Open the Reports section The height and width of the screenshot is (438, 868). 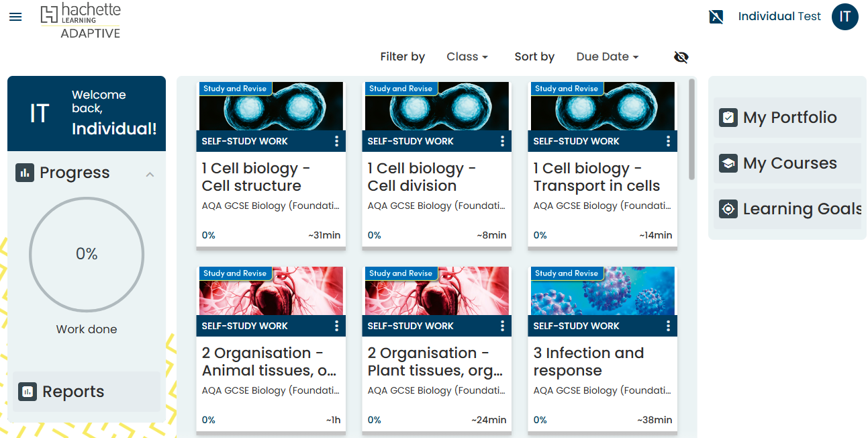click(73, 392)
